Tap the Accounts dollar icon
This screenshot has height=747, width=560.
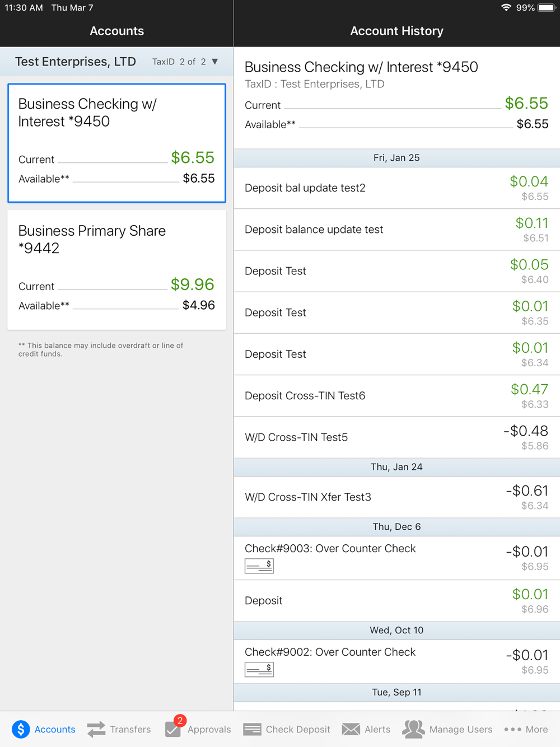pos(21,729)
